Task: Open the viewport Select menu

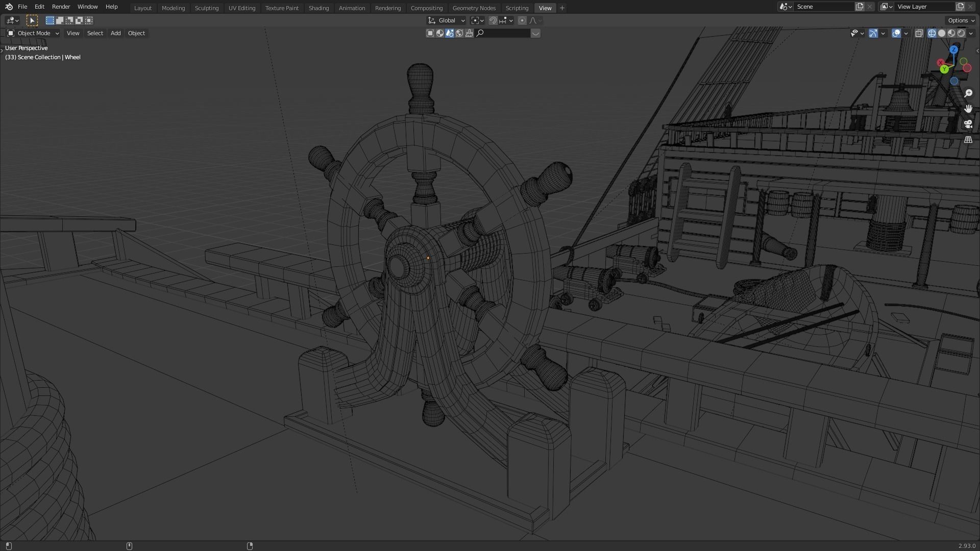Action: 95,33
